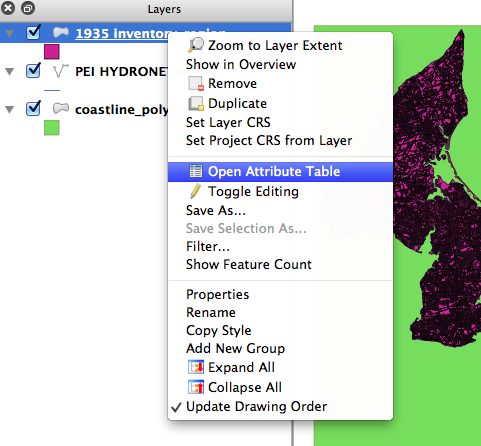Collapse the 1935 inventory layer tree
The image size is (481, 446).
(x=10, y=33)
